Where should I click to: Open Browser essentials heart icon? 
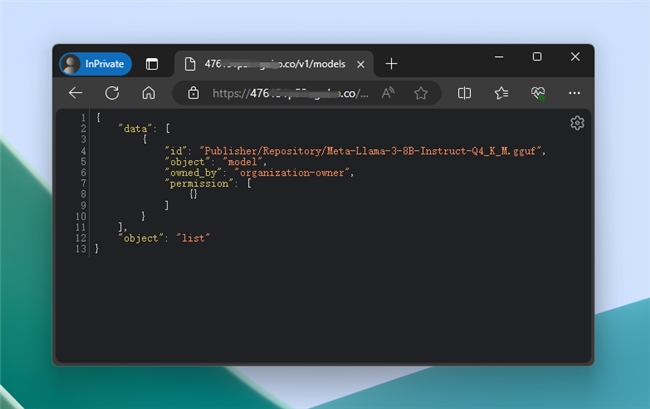point(538,93)
